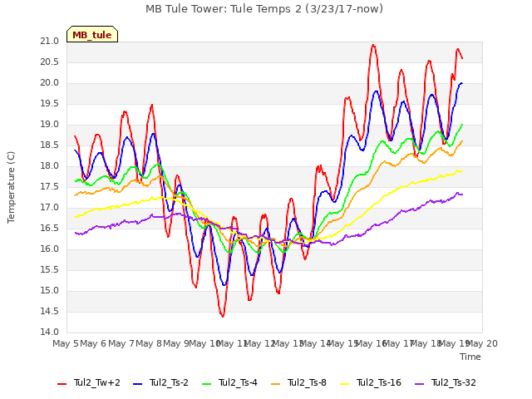Select the blue Tul2_Ts-2 legend swatch

(137, 383)
